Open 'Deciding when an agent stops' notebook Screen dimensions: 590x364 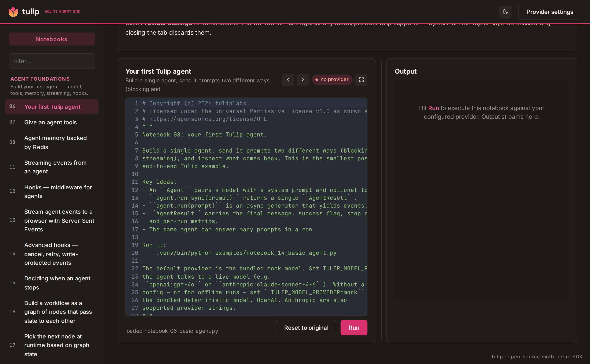[x=52, y=283]
